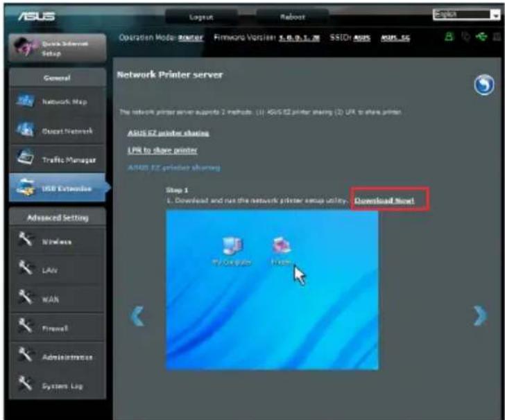Click the General section header
This screenshot has width=505, height=420.
[x=58, y=78]
